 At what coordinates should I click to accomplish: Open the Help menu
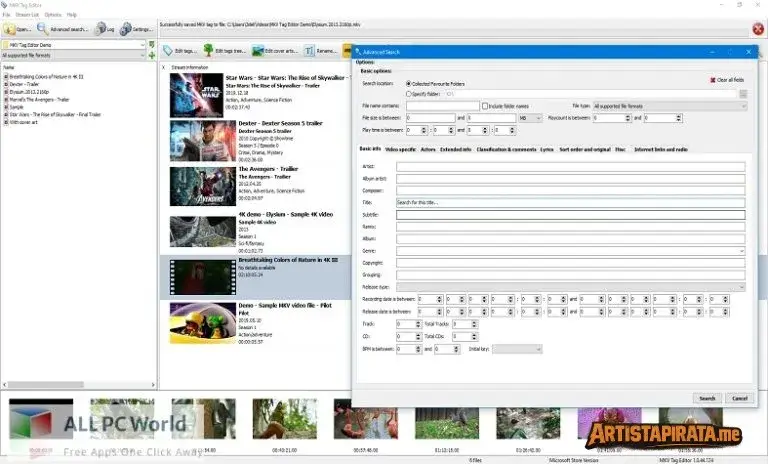point(72,15)
